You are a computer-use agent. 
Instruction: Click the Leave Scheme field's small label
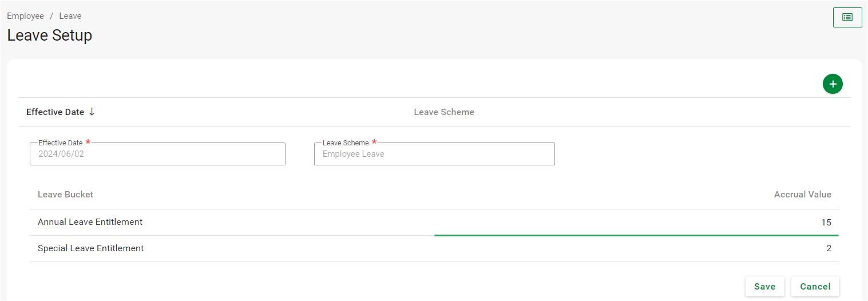point(346,142)
